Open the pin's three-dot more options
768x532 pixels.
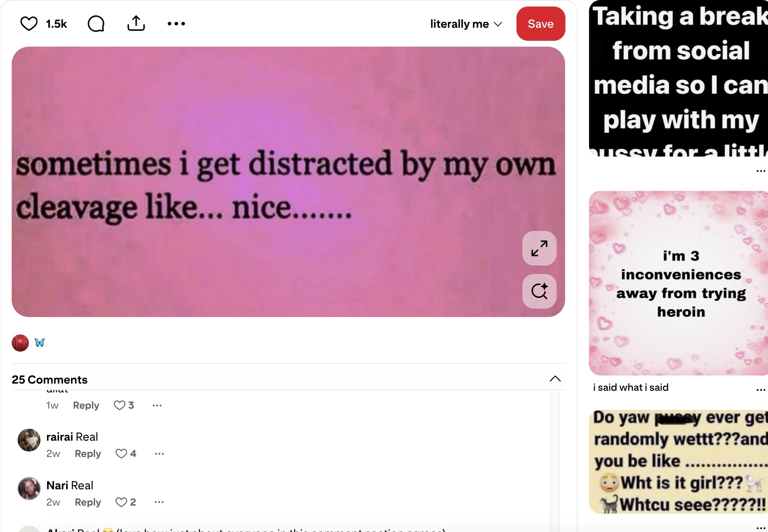pyautogui.click(x=176, y=24)
